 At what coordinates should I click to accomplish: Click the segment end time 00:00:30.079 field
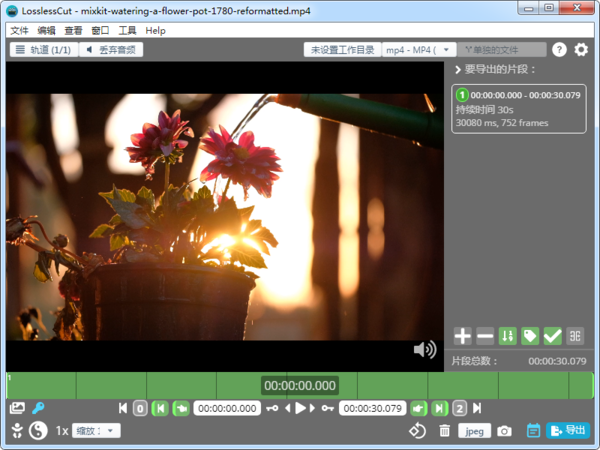click(x=371, y=408)
